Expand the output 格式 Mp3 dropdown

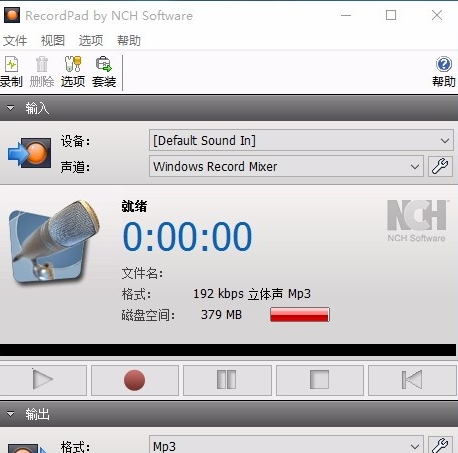point(286,445)
